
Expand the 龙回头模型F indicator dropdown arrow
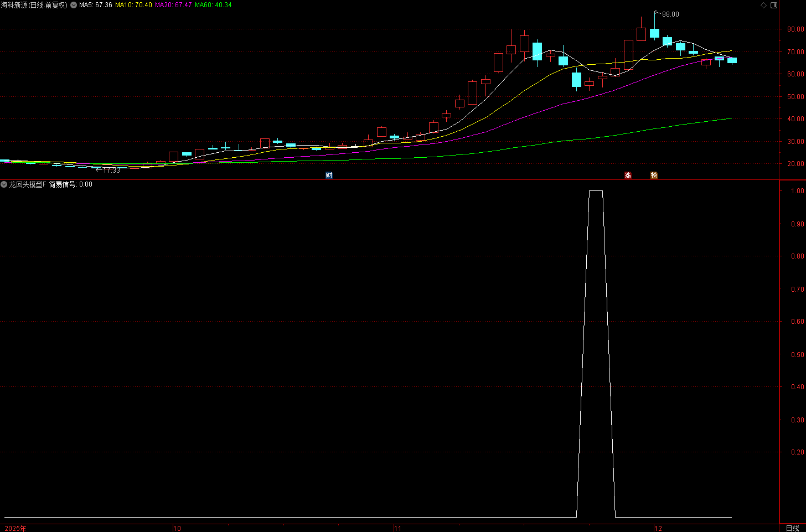(x=4, y=184)
